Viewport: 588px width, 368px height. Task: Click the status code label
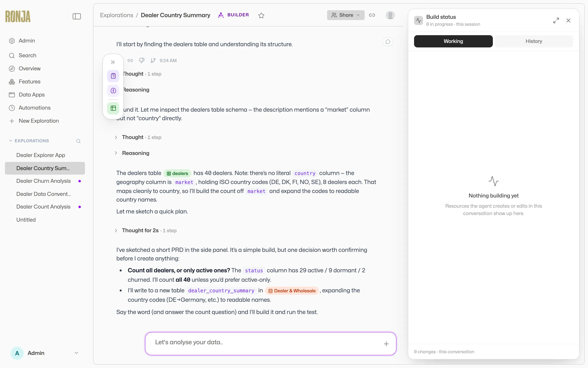coord(254,270)
